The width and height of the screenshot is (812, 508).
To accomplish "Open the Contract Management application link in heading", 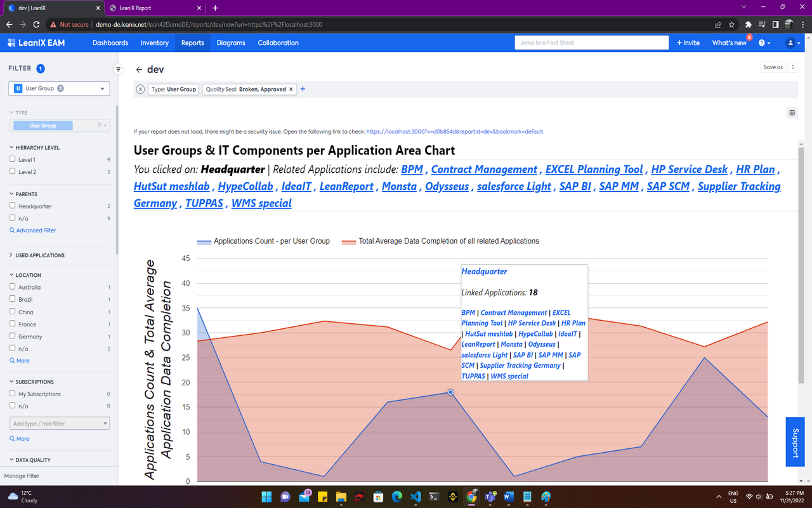I will [484, 170].
